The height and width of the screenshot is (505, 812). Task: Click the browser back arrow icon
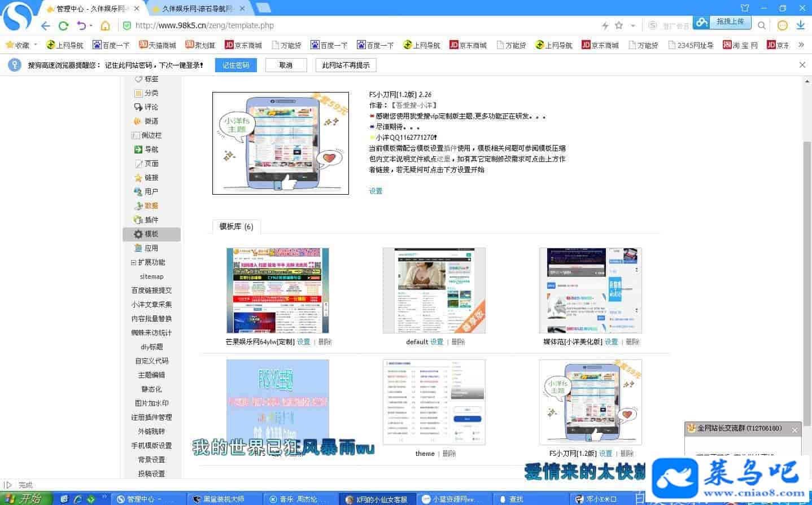coord(46,25)
